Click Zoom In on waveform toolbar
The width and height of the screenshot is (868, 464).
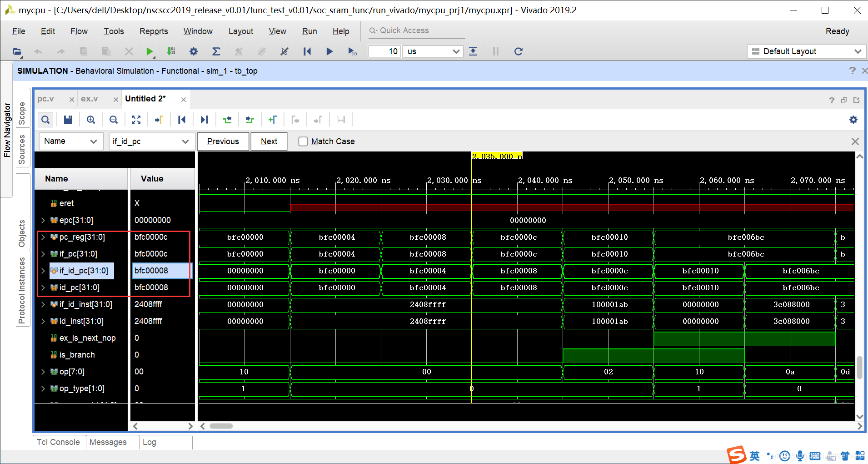click(91, 120)
